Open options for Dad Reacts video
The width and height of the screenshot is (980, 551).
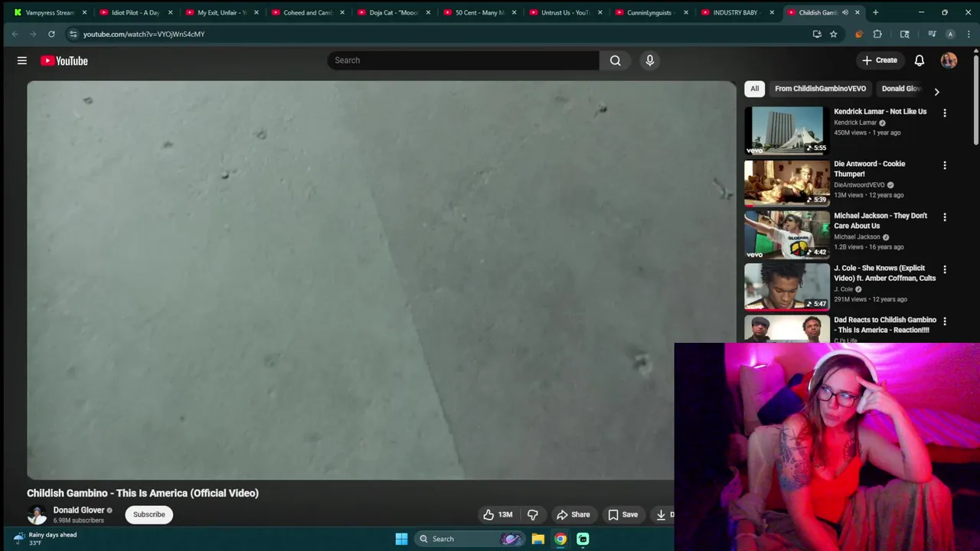click(x=945, y=321)
